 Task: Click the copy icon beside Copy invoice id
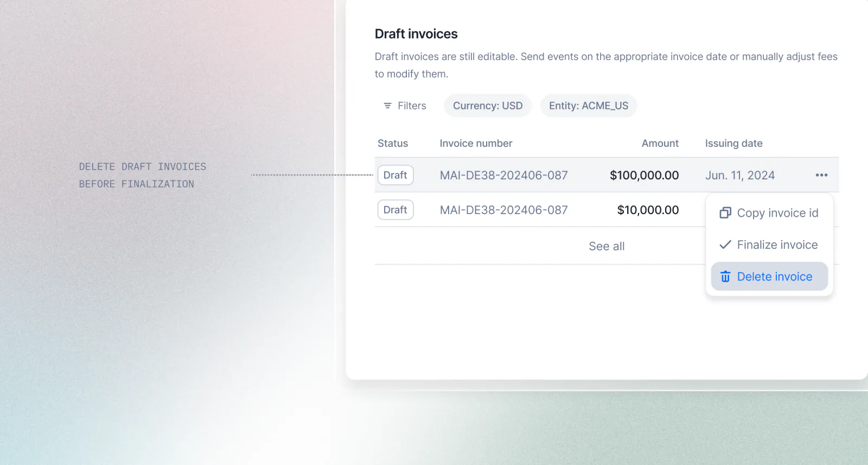[x=725, y=213]
